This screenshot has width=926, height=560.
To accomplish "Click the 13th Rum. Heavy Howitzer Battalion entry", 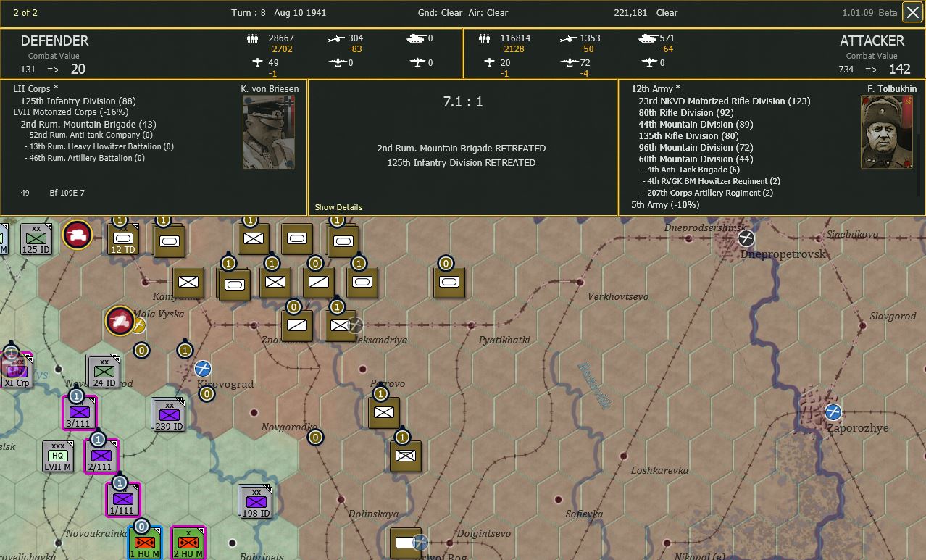I will point(99,146).
